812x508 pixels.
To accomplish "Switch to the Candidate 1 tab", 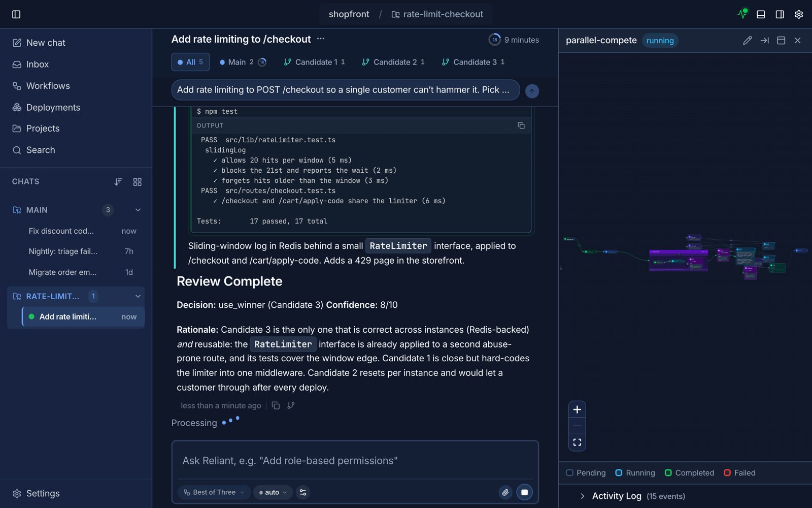I will pyautogui.click(x=314, y=62).
